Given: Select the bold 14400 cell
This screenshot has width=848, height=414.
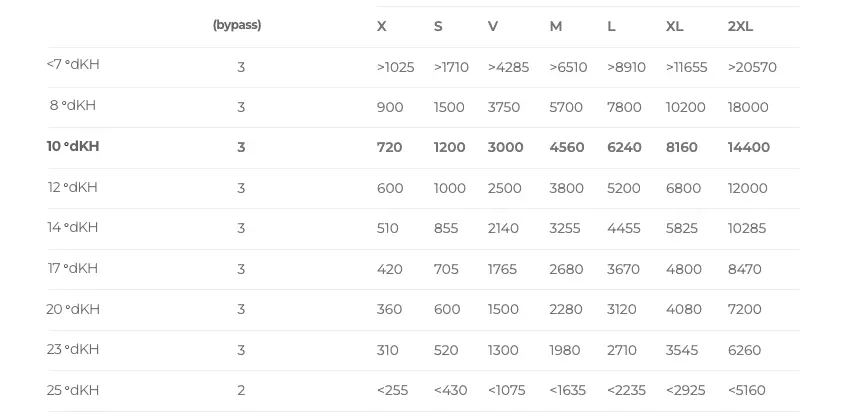Looking at the screenshot, I should [x=749, y=147].
